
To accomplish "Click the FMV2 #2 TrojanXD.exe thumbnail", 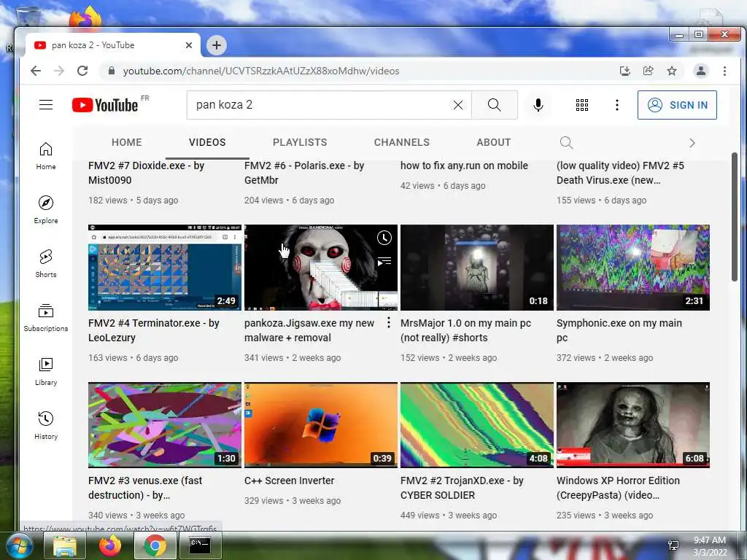I will (477, 425).
